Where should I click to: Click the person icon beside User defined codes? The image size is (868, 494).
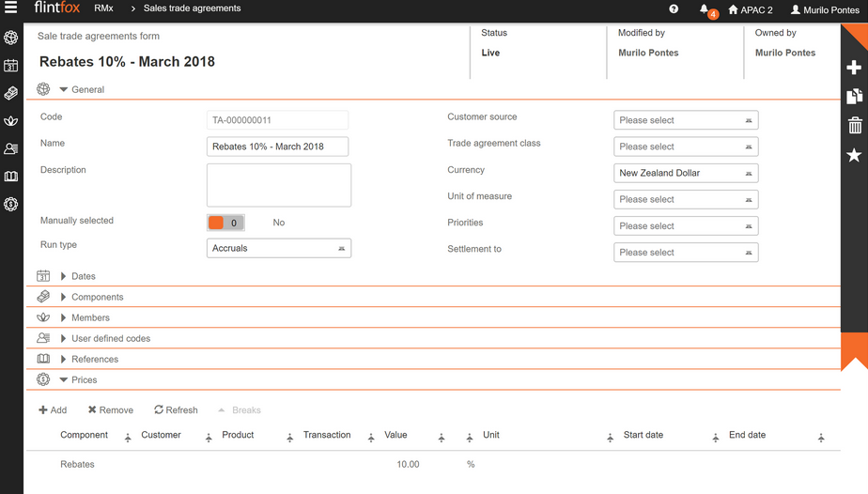43,338
